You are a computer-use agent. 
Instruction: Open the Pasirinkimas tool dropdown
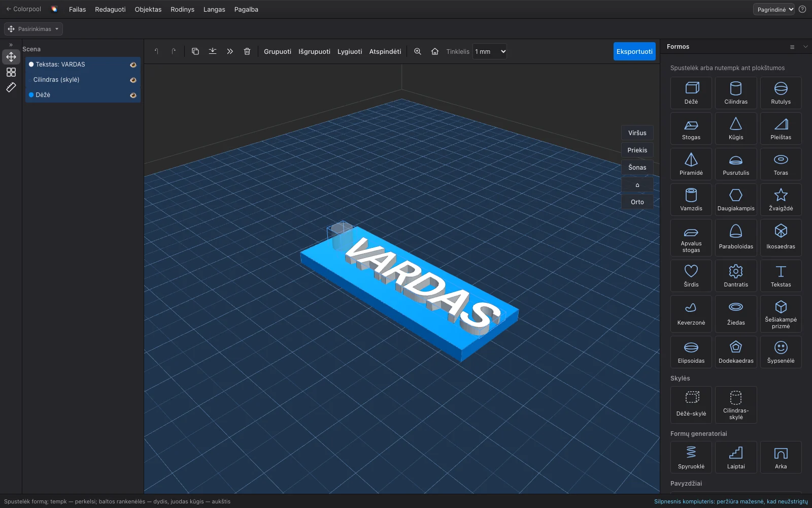coord(33,29)
